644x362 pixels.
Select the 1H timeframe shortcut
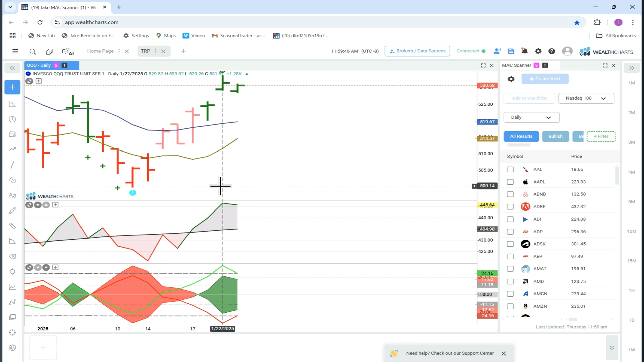pos(632,291)
